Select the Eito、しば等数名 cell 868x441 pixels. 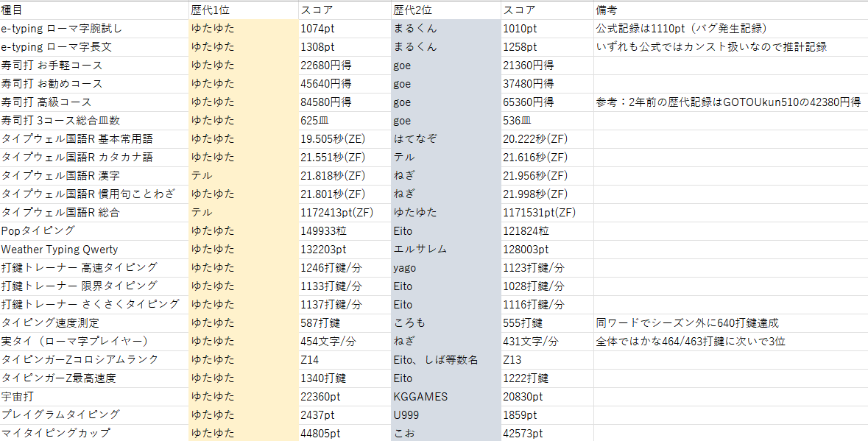(x=445, y=360)
